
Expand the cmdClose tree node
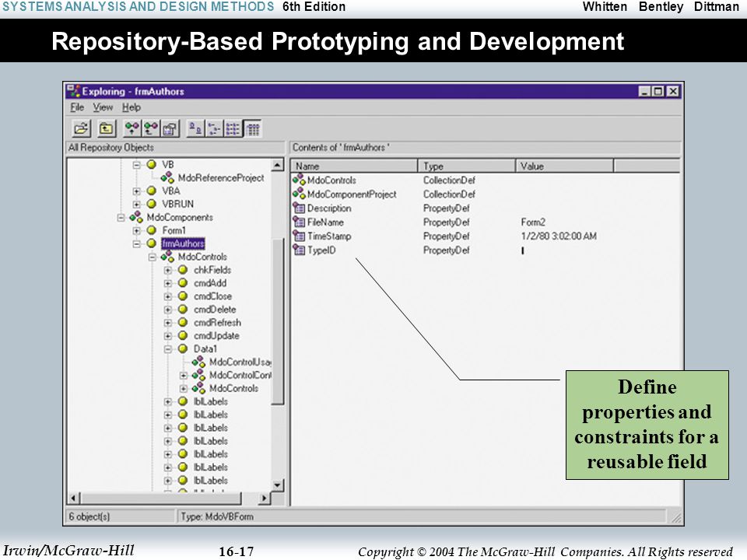click(x=168, y=296)
